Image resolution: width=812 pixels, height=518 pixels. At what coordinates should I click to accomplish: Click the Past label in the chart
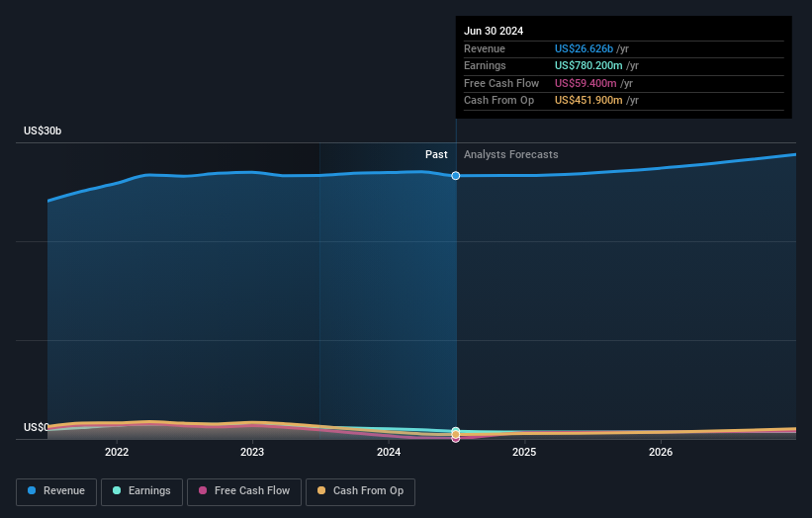436,155
